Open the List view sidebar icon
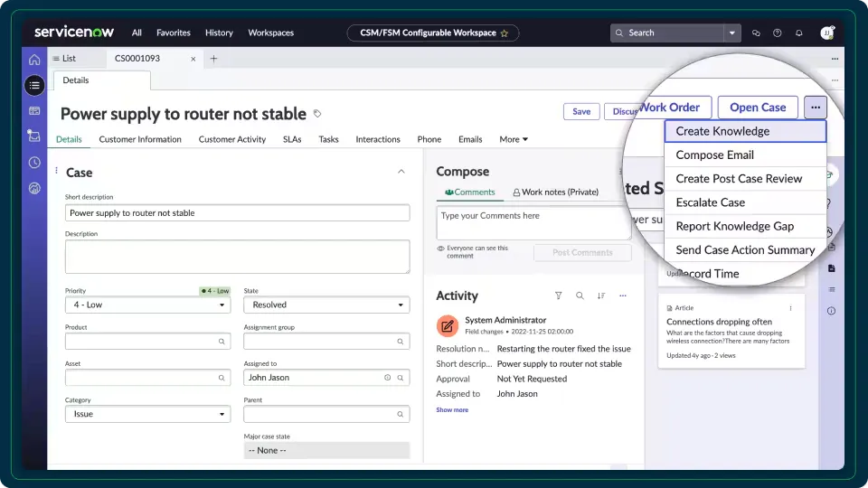Image resolution: width=868 pixels, height=488 pixels. 34,85
